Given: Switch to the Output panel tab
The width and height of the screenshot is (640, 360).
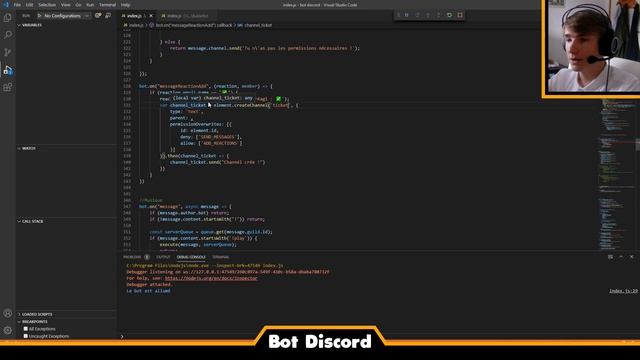Looking at the screenshot, I should click(x=163, y=257).
